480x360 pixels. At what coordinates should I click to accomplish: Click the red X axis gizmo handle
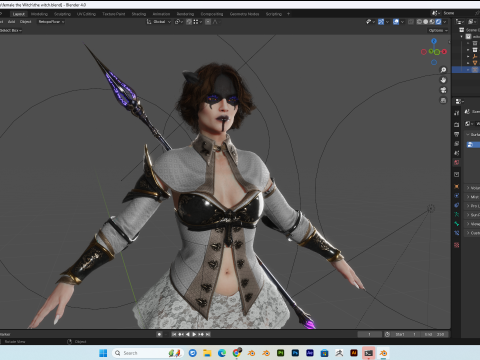pos(444,52)
